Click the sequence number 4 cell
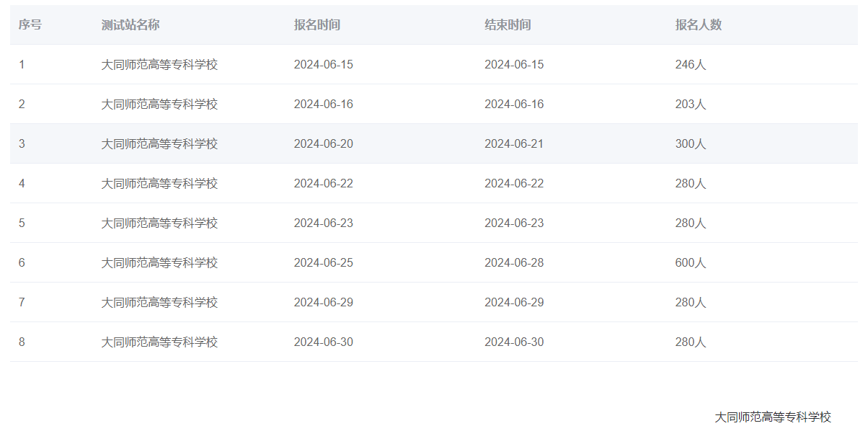Screen dimensions: 868x426 tap(22, 183)
